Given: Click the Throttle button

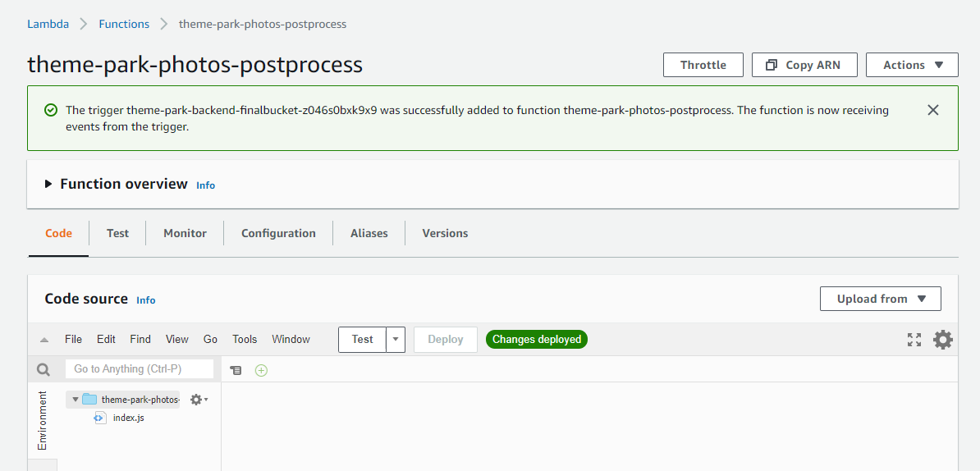Looking at the screenshot, I should 703,65.
